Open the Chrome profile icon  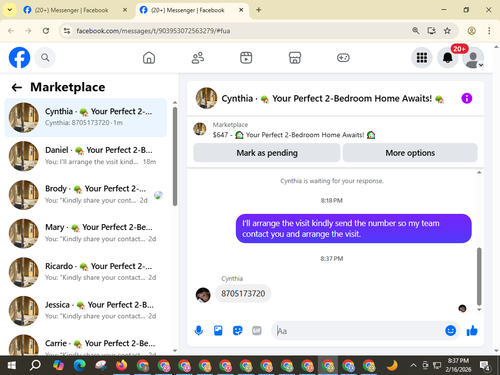click(471, 31)
